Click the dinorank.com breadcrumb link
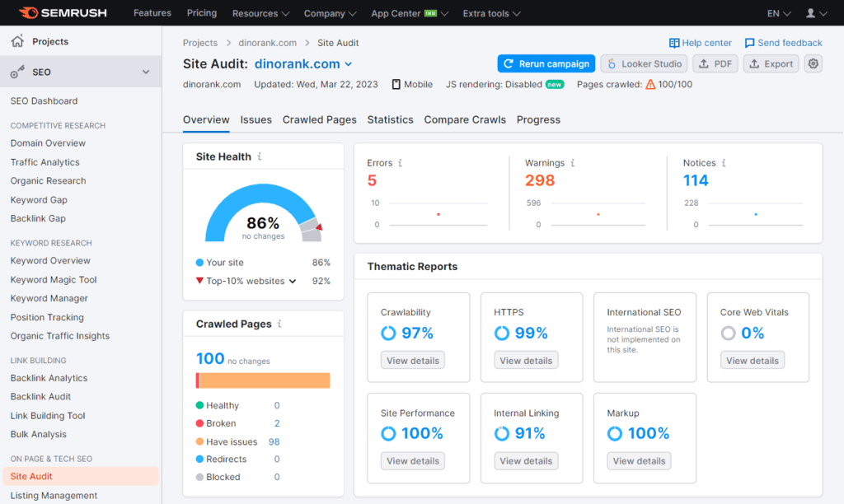The height and width of the screenshot is (504, 844). tap(268, 43)
